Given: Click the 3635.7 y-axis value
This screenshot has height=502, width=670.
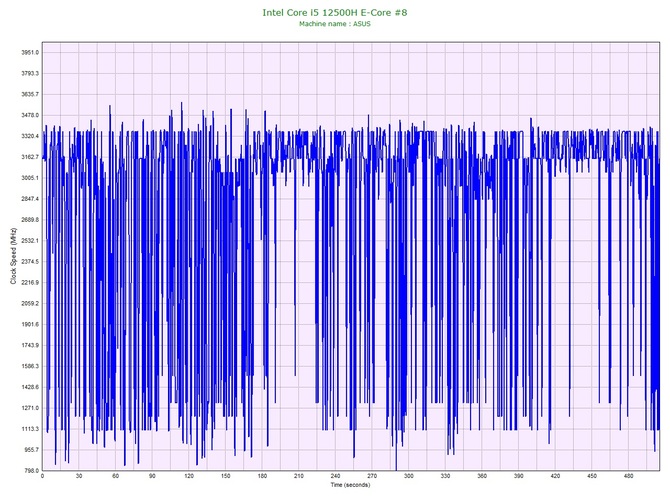Looking at the screenshot, I should click(30, 94).
